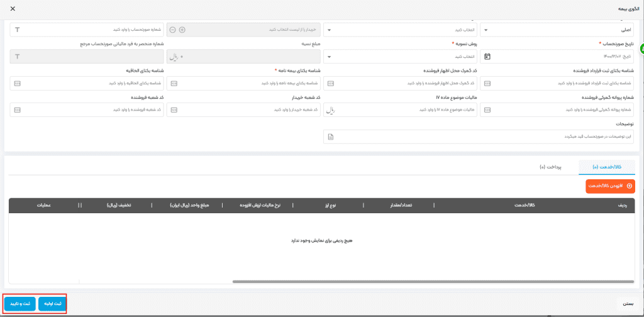Click ریال icon in مالیات موضوع ماده ۱۷ field

[x=331, y=110]
